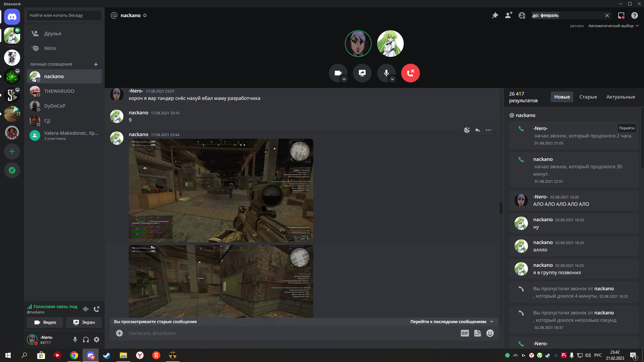Open Chrome from taskbar
Image resolution: width=644 pixels, height=362 pixels.
[x=74, y=355]
